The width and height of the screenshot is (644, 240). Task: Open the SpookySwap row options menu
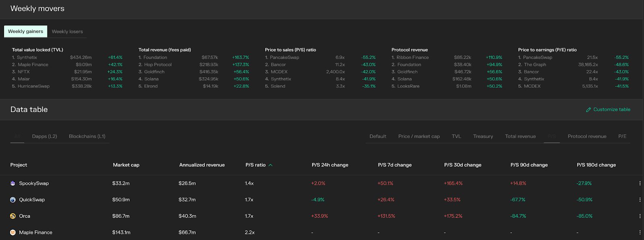pos(640,183)
